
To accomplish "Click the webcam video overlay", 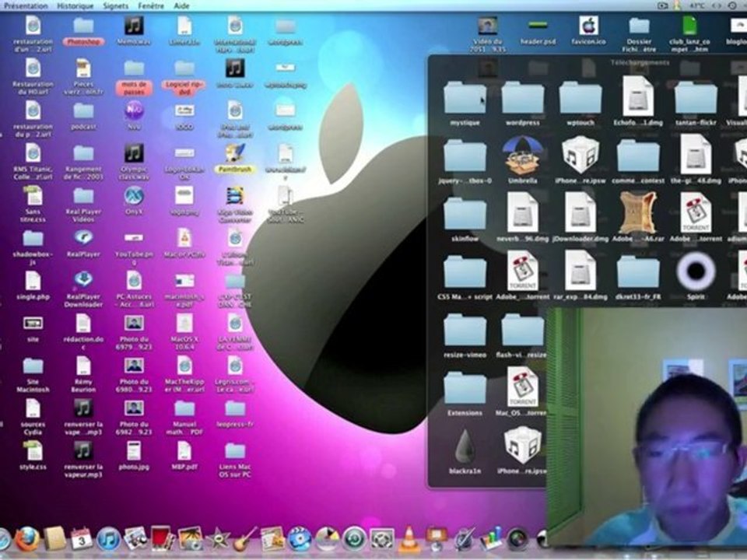I will (647, 427).
